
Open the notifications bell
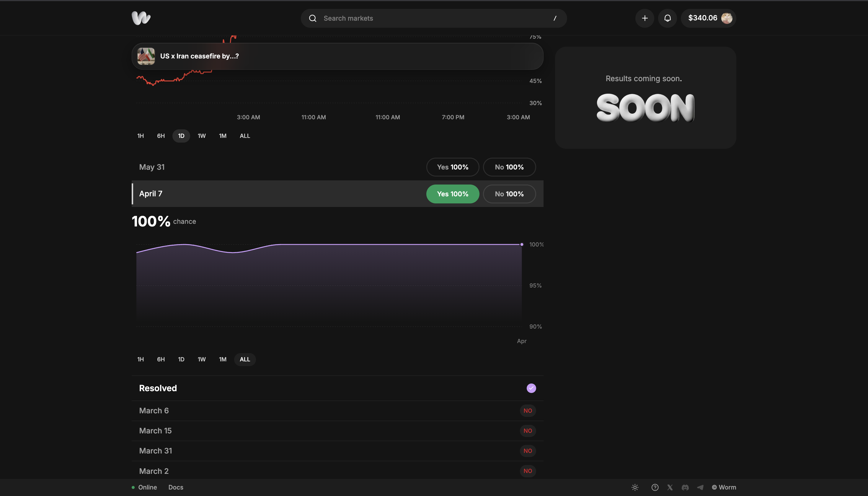tap(667, 18)
